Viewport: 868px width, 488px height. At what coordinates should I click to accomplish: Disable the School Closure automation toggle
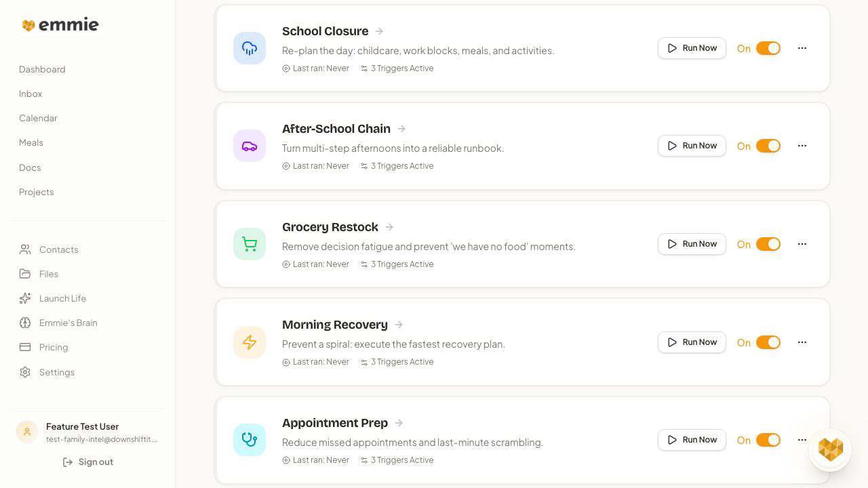click(x=768, y=48)
